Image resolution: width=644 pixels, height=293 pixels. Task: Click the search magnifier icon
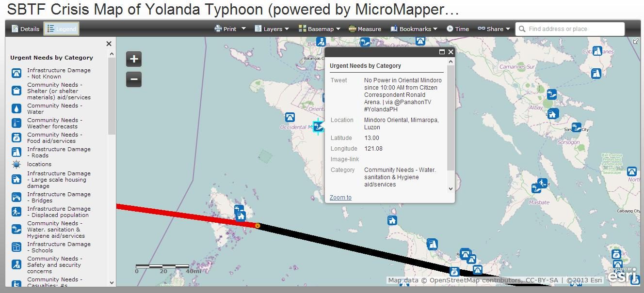(x=522, y=29)
